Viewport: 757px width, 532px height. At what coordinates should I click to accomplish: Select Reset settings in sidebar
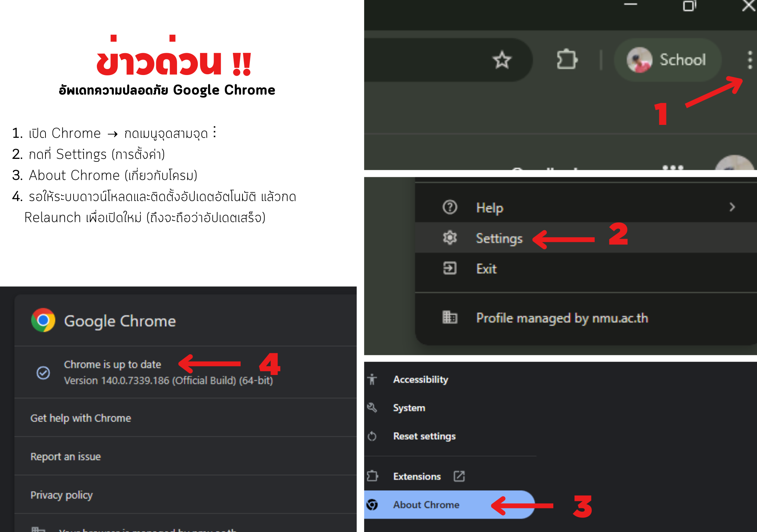[424, 436]
